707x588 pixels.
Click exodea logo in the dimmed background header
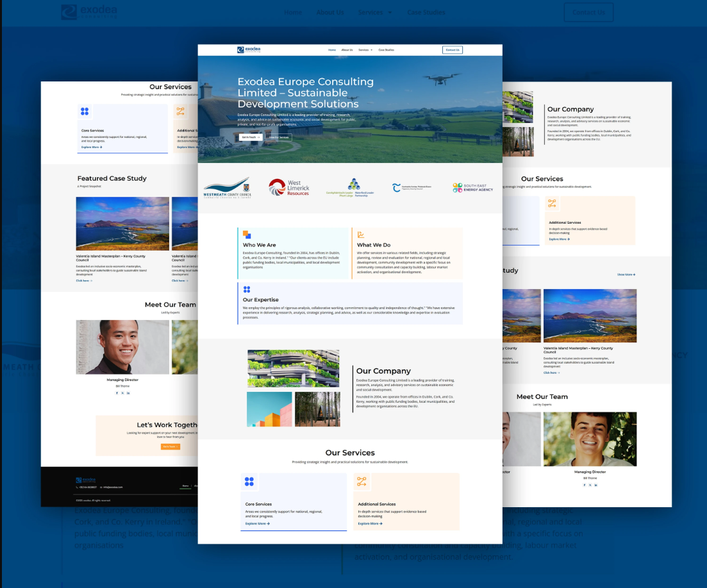click(89, 12)
